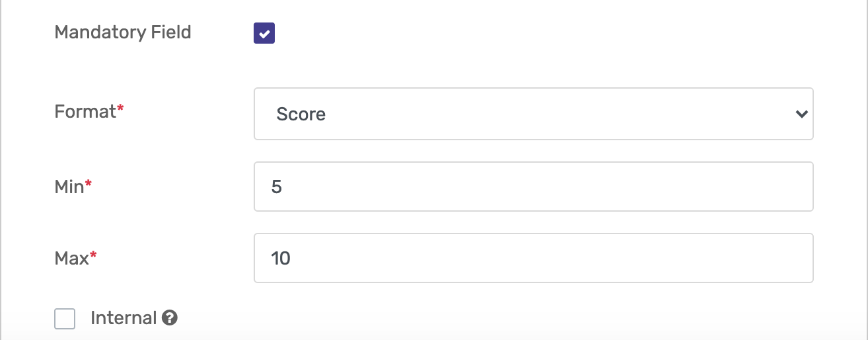Click empty right end of Max field
The image size is (868, 340).
click(x=760, y=258)
